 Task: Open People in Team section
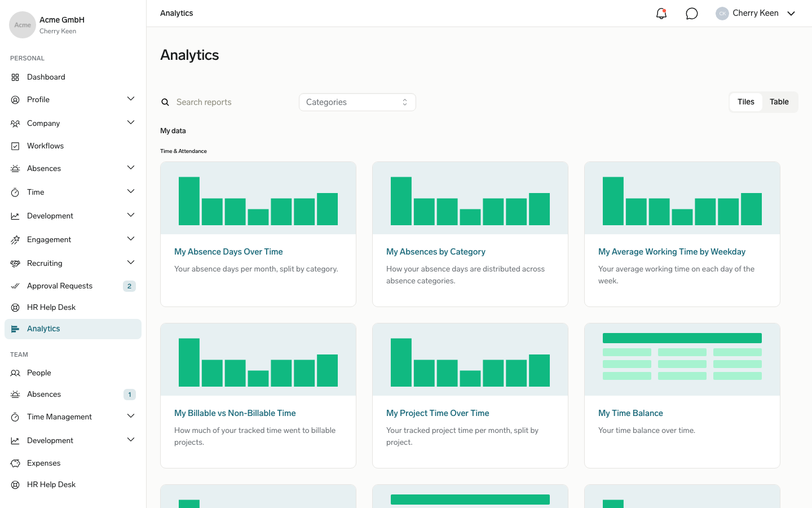pos(73,373)
